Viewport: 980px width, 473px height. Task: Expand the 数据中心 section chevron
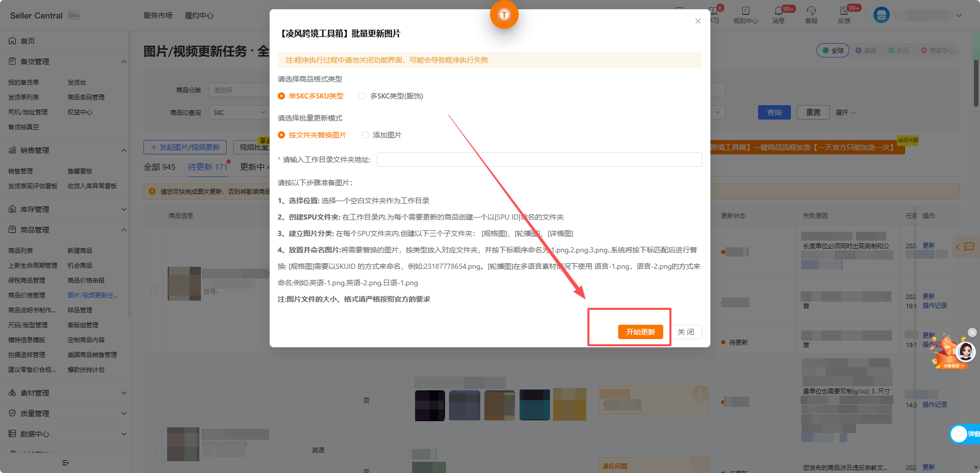pos(124,434)
